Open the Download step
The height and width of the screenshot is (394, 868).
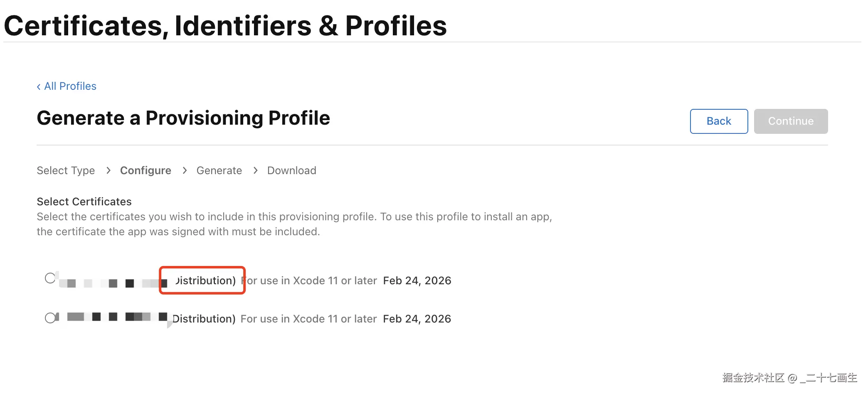pyautogui.click(x=291, y=170)
